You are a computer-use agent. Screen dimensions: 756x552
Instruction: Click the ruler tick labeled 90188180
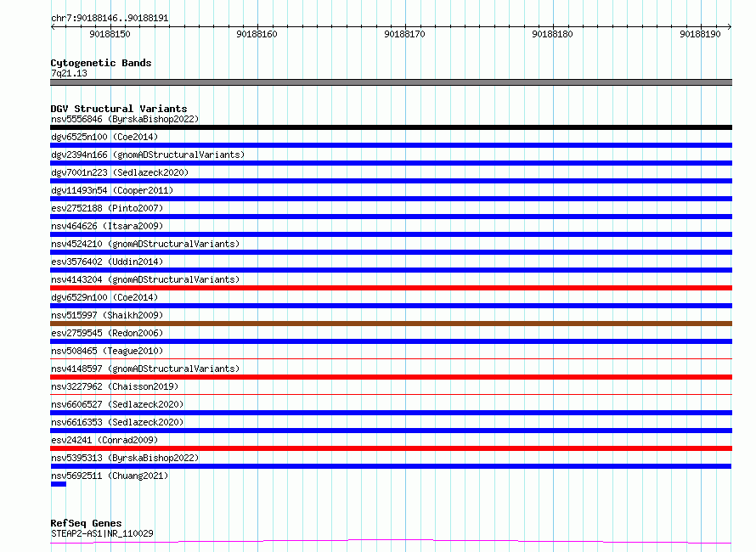(x=552, y=34)
